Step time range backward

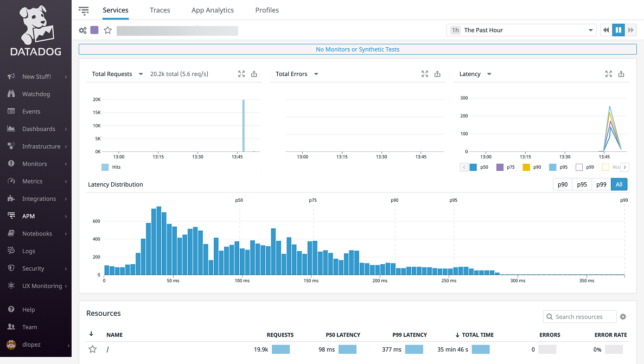pos(606,30)
